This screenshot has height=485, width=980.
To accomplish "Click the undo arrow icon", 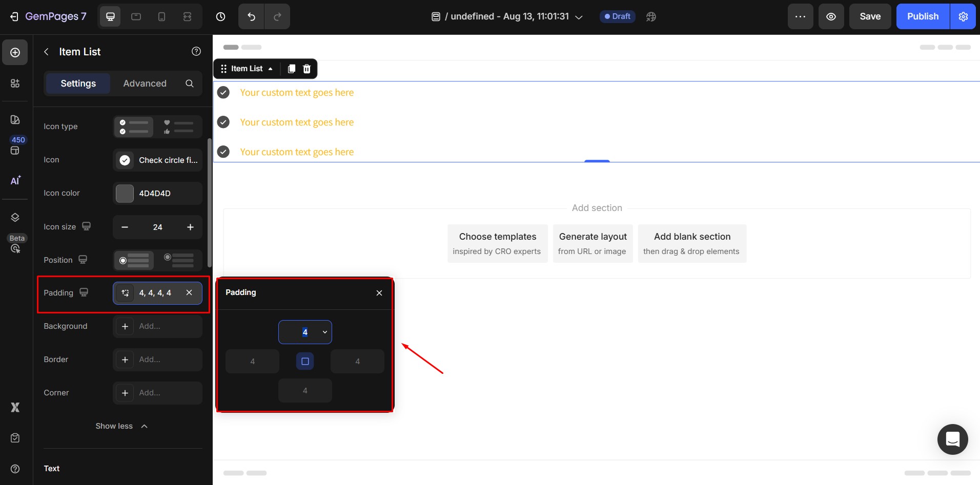I will point(251,16).
